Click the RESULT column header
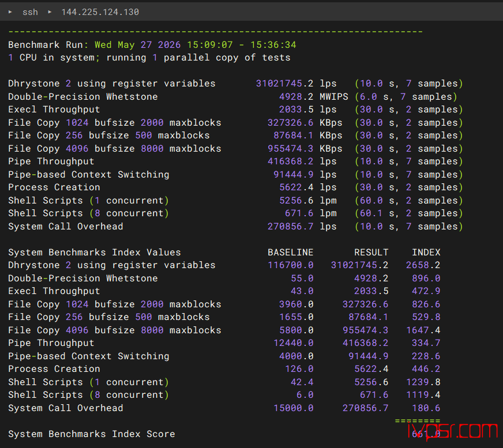The width and height of the screenshot is (503, 448). (371, 253)
